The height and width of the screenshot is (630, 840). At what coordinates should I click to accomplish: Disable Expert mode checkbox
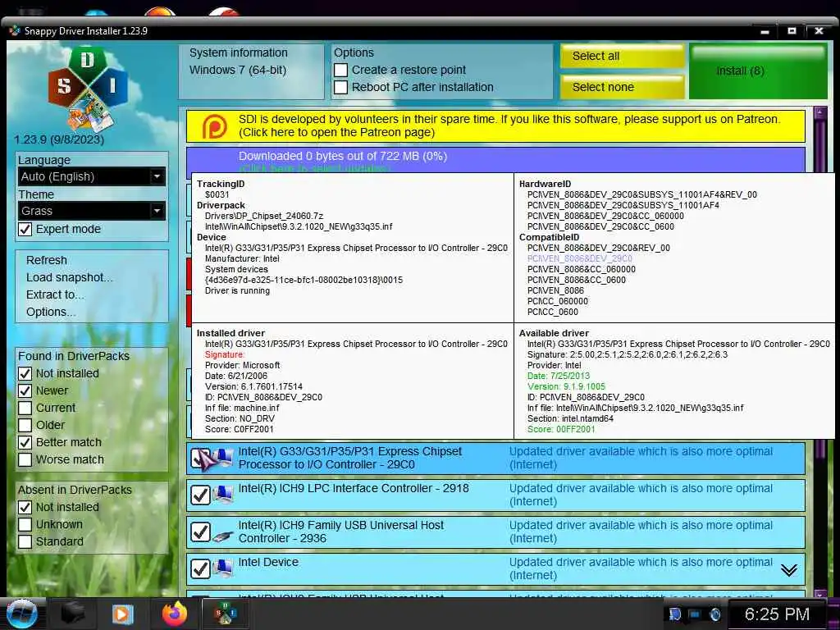click(25, 230)
